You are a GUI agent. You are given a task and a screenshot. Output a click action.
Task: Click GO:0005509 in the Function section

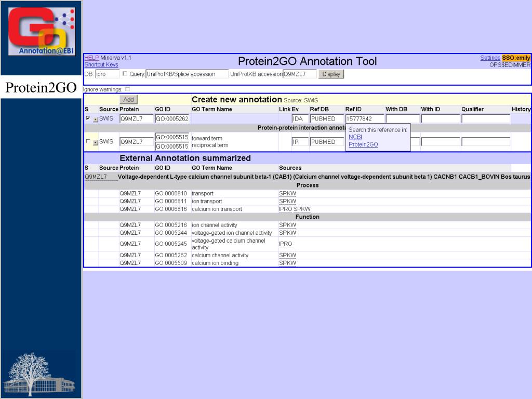pos(170,263)
